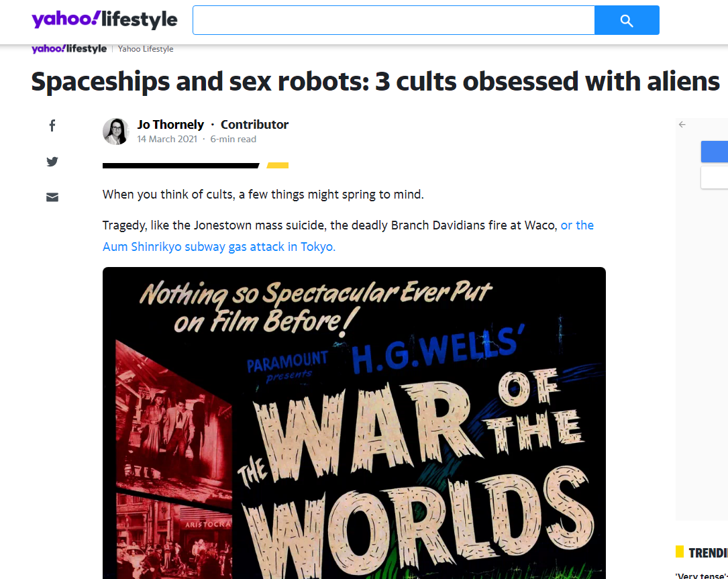Click the War of the Worlds poster image
The width and height of the screenshot is (728, 579).
(x=354, y=423)
